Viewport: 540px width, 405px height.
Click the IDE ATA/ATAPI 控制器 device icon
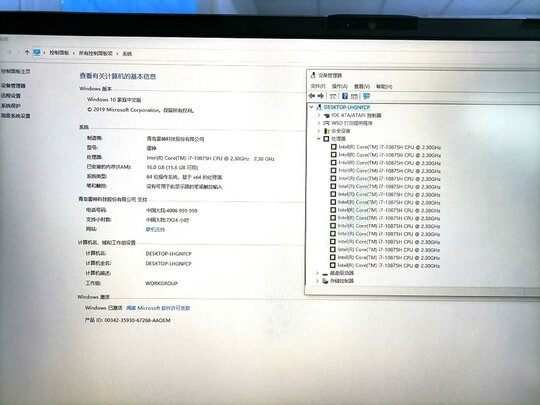tap(326, 115)
